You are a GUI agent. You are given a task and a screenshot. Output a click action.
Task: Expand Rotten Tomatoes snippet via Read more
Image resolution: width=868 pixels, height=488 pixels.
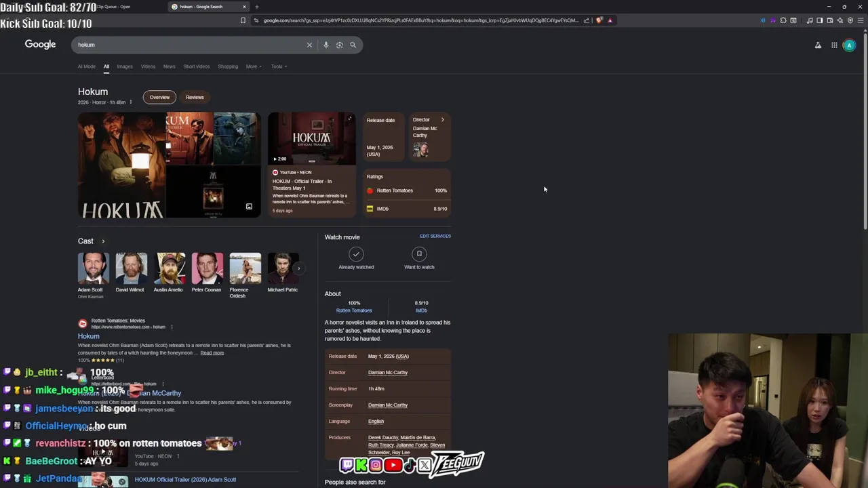click(212, 353)
